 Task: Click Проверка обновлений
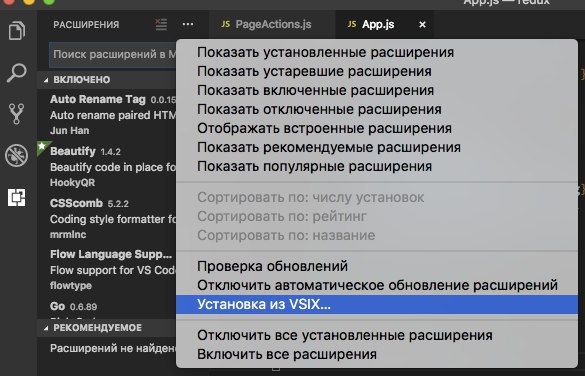pyautogui.click(x=377, y=266)
